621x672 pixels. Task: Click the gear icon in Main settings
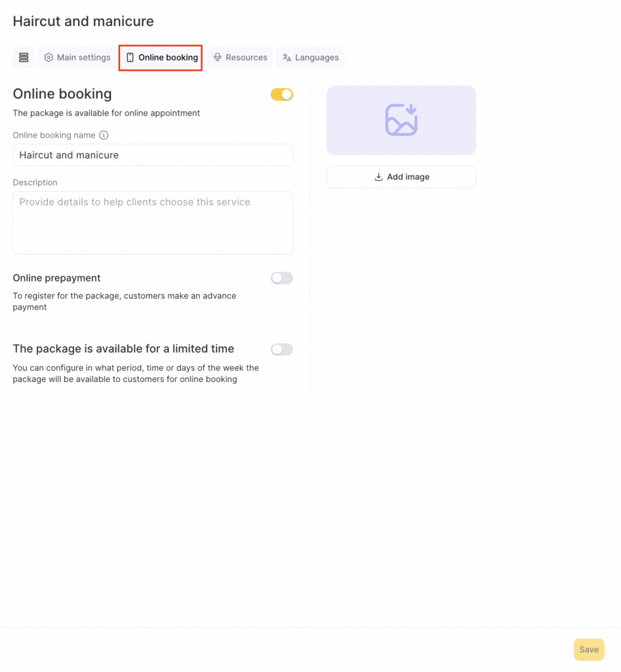(49, 58)
